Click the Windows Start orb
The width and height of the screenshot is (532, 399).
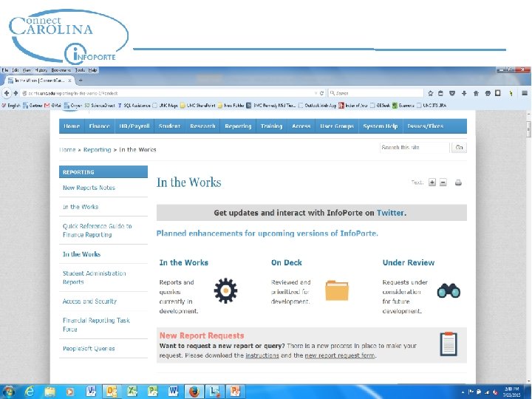tap(8, 392)
